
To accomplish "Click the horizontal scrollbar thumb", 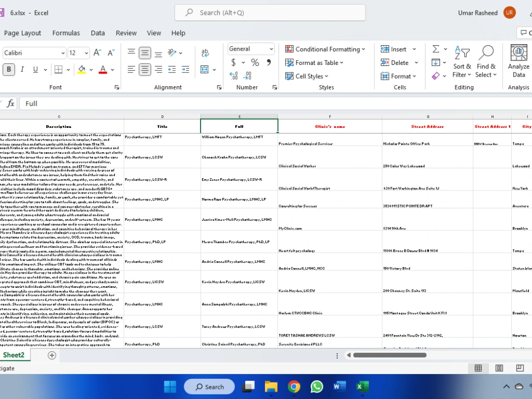I will pos(390,355).
